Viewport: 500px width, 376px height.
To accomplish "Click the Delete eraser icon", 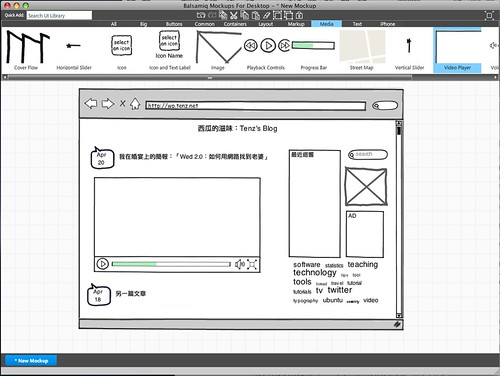I will coord(266,15).
